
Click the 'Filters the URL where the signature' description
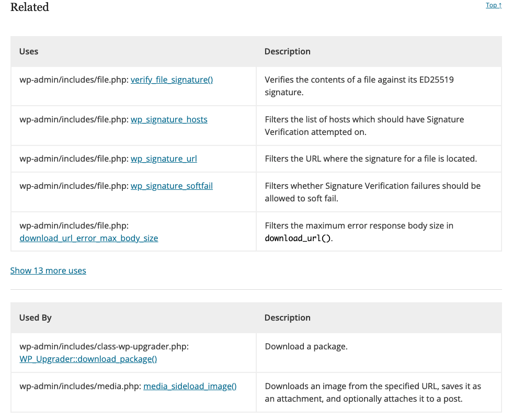click(x=371, y=158)
